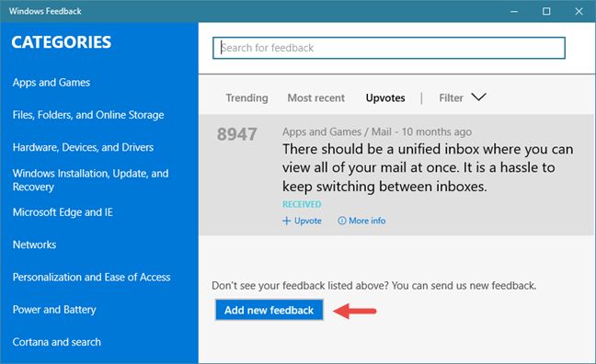The image size is (596, 364).
Task: Upvote the unified inbox feedback
Action: 302,221
